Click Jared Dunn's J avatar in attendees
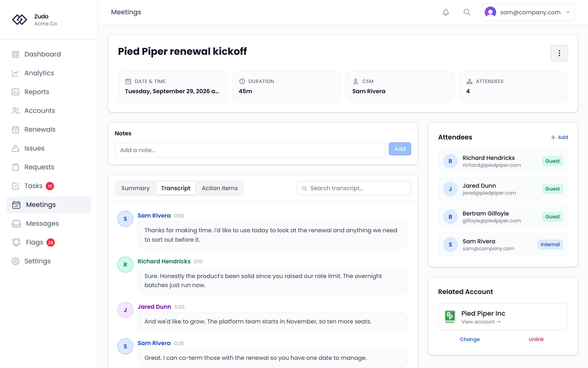Image resolution: width=588 pixels, height=368 pixels. (450, 189)
